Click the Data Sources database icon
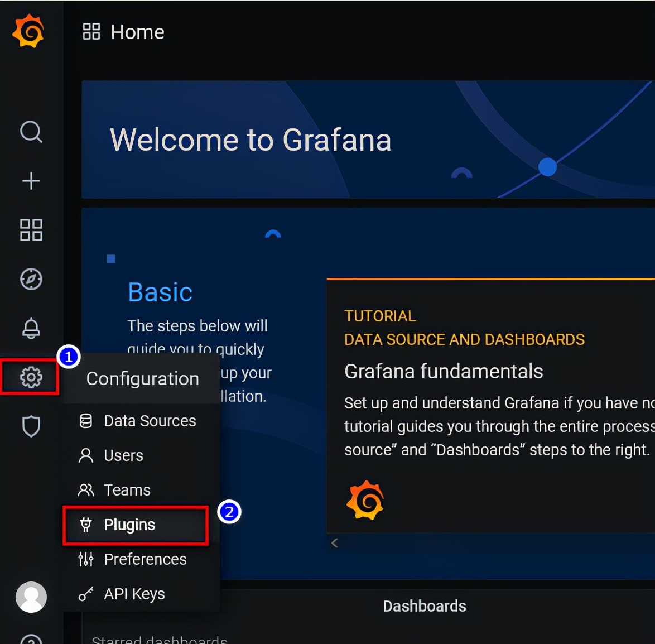This screenshot has width=655, height=644. click(x=85, y=421)
